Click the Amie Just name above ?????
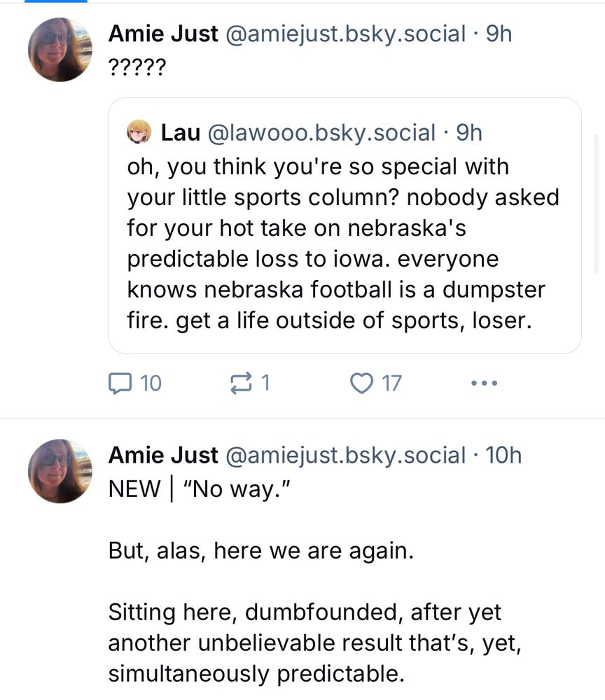The height and width of the screenshot is (700, 605). coord(162,34)
